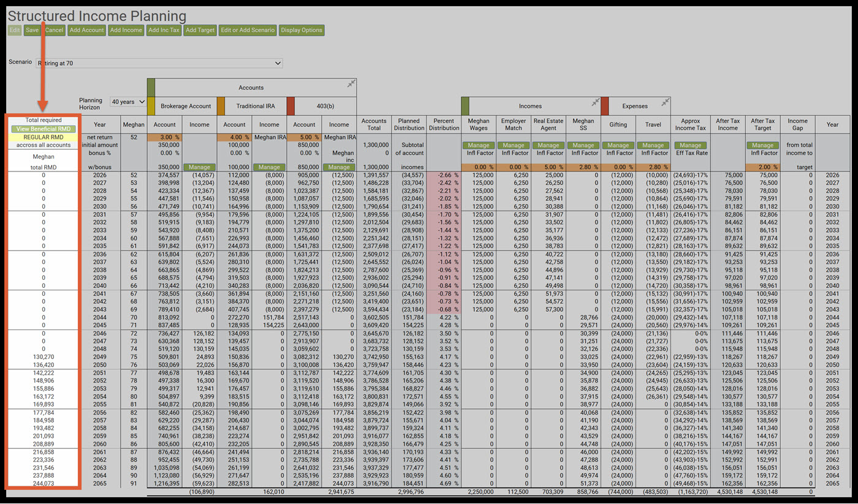The height and width of the screenshot is (504, 858).
Task: Click the Accounts Total column header
Action: [x=374, y=124]
